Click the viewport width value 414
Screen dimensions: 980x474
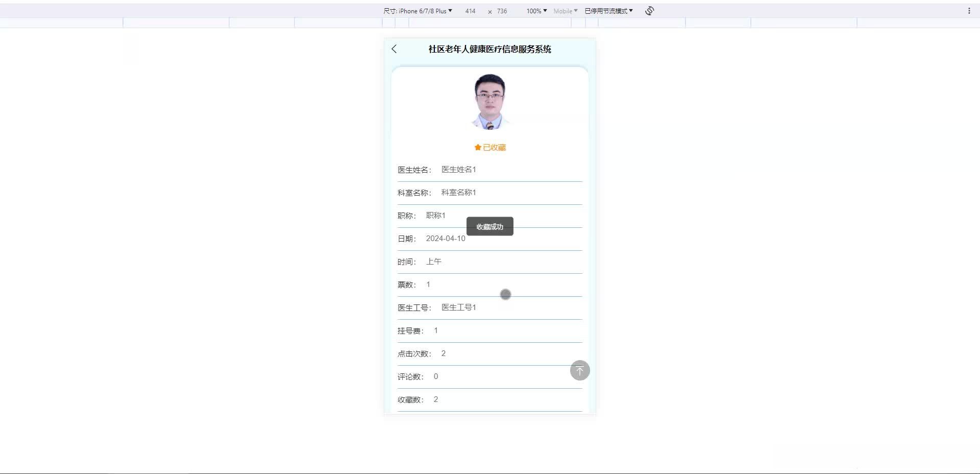tap(470, 11)
